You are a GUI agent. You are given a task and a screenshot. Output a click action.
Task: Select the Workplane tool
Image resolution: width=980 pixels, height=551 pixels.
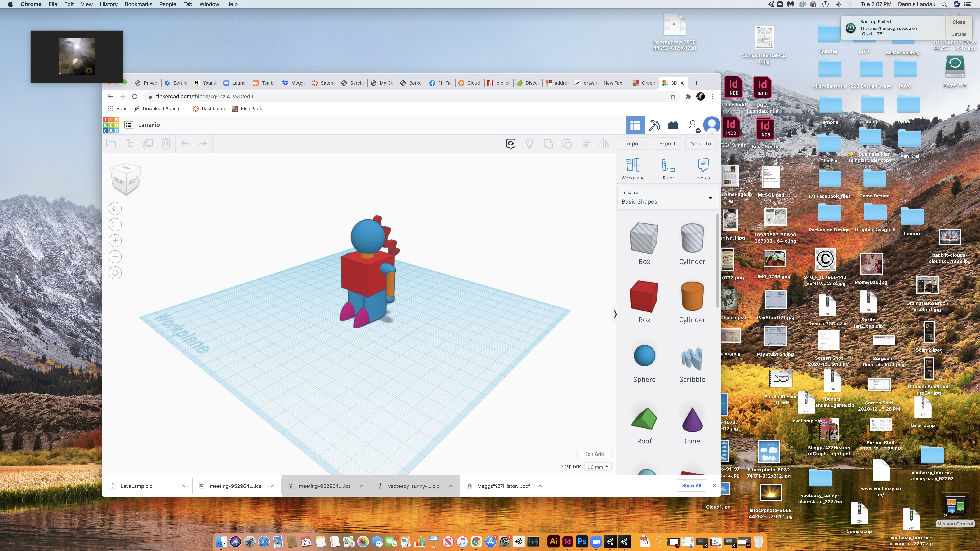[x=633, y=169]
